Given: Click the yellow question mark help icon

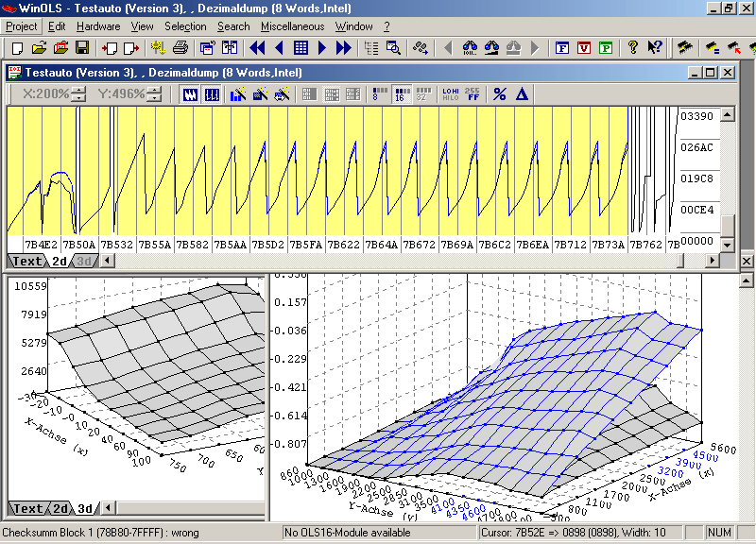Looking at the screenshot, I should pyautogui.click(x=632, y=47).
